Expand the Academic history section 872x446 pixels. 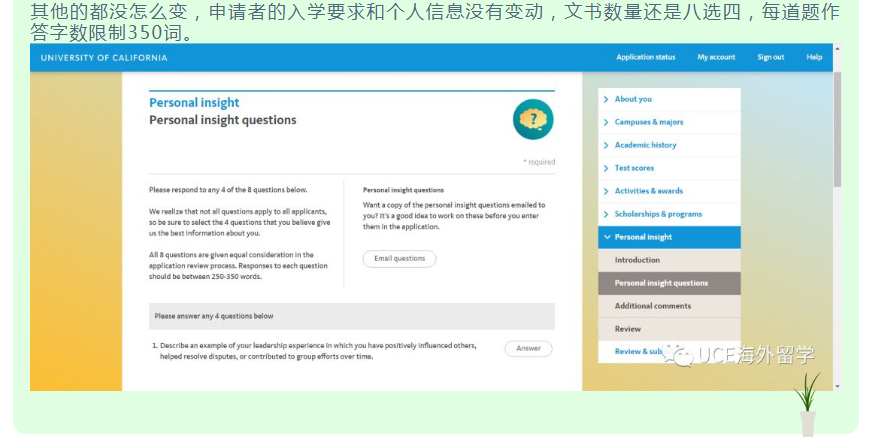coord(645,145)
